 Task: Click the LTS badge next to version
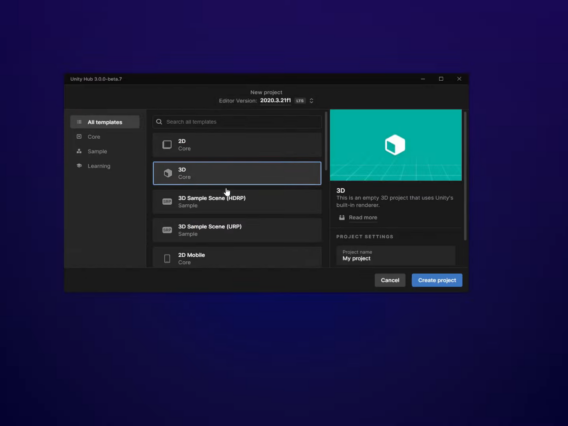(x=300, y=101)
